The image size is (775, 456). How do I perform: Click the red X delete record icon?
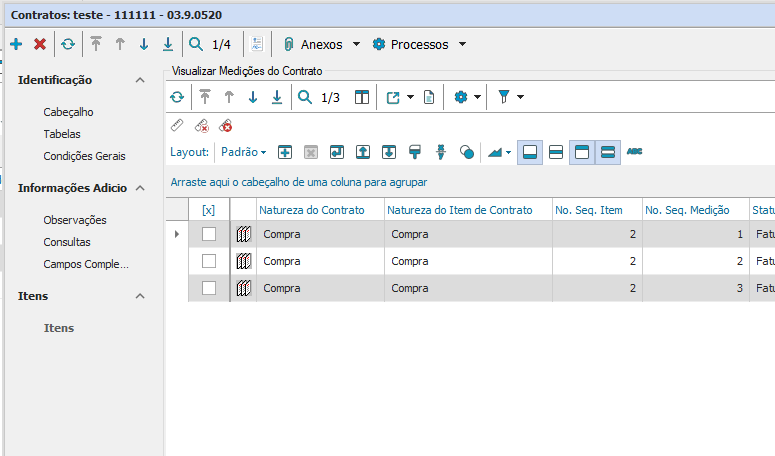tap(40, 44)
